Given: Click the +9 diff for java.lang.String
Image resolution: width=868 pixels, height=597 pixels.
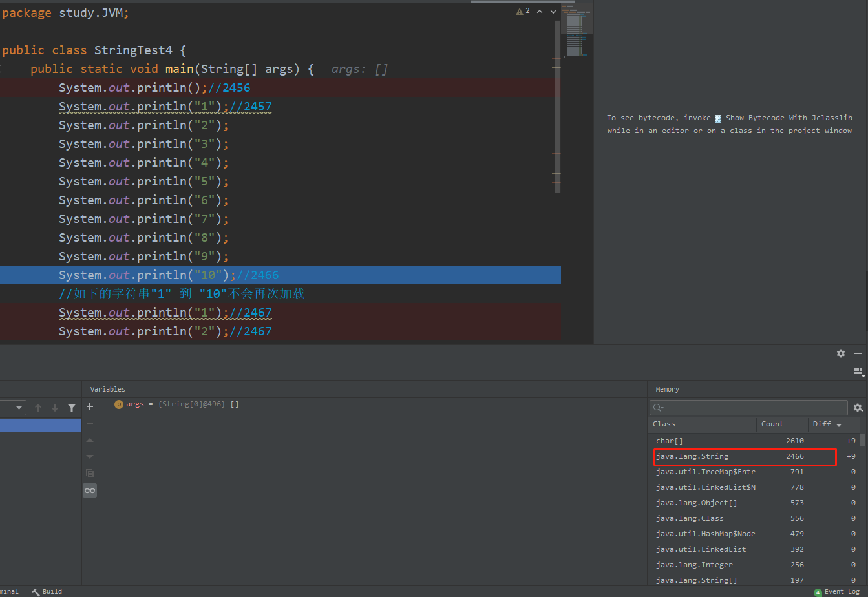Looking at the screenshot, I should 851,456.
